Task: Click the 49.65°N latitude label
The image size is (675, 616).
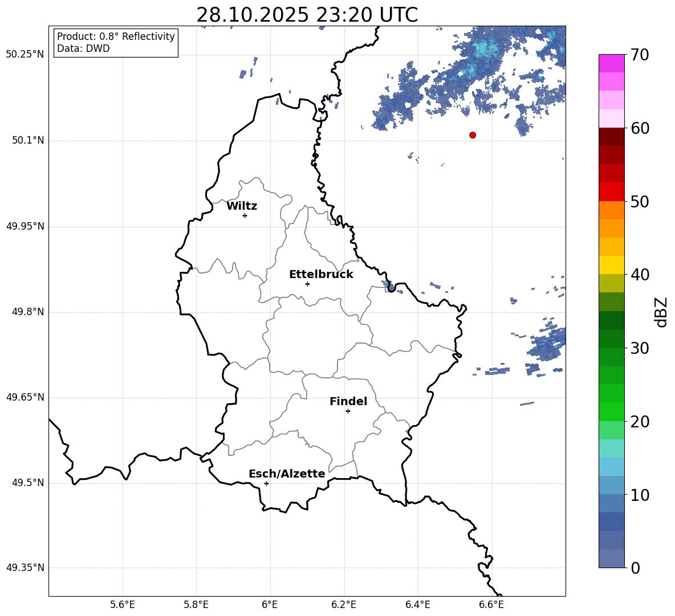Action: (25, 397)
